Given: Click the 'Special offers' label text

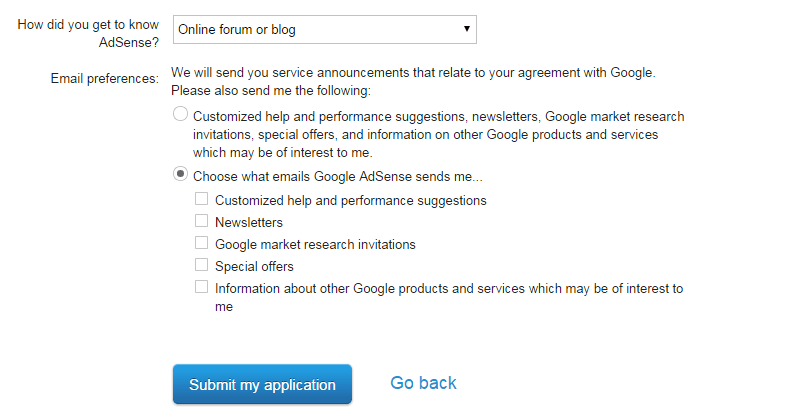Looking at the screenshot, I should pyautogui.click(x=254, y=266).
